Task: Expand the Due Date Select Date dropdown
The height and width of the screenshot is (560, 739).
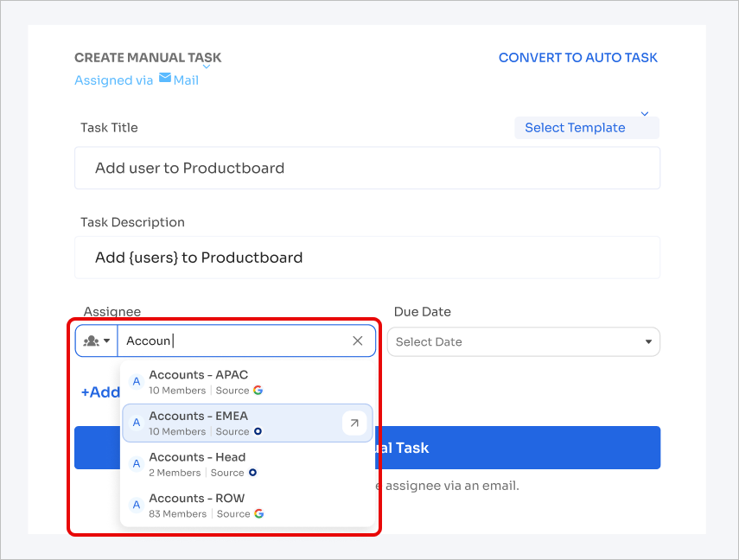Action: (x=523, y=341)
